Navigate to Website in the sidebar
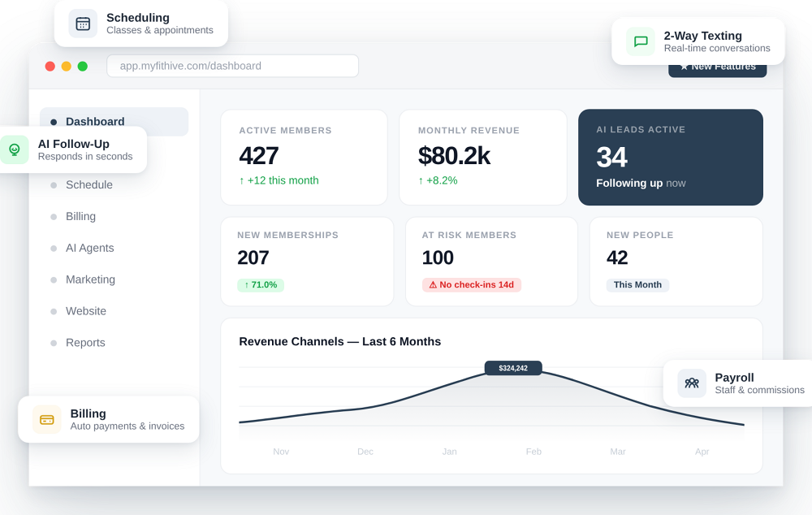The image size is (812, 515). 85,311
